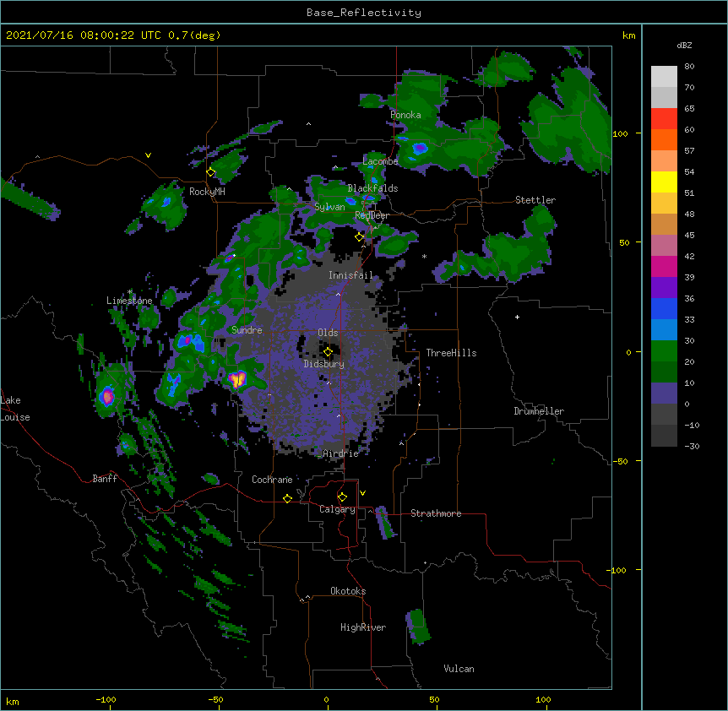
Task: Click the yellow diamond marker just above Calgary label
Action: [342, 497]
